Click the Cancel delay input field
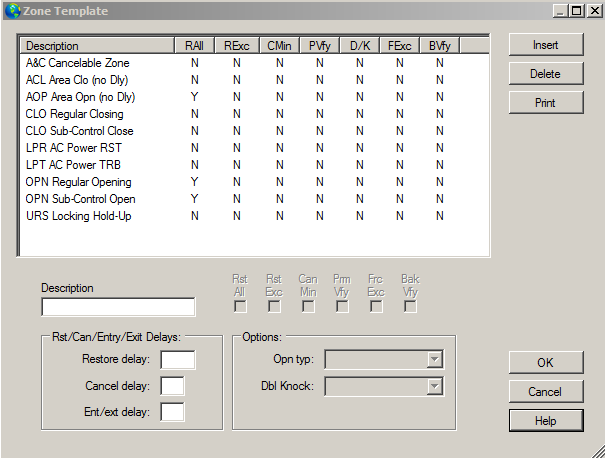Image resolution: width=605 pixels, height=458 pixels. pos(172,386)
